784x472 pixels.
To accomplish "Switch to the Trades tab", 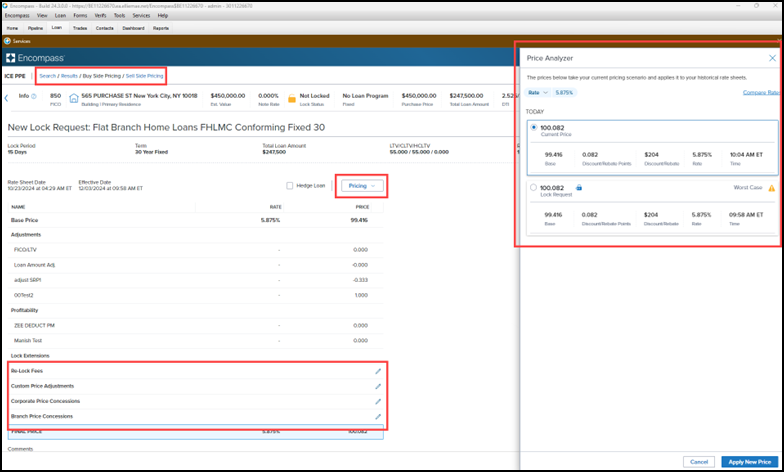I will point(80,28).
